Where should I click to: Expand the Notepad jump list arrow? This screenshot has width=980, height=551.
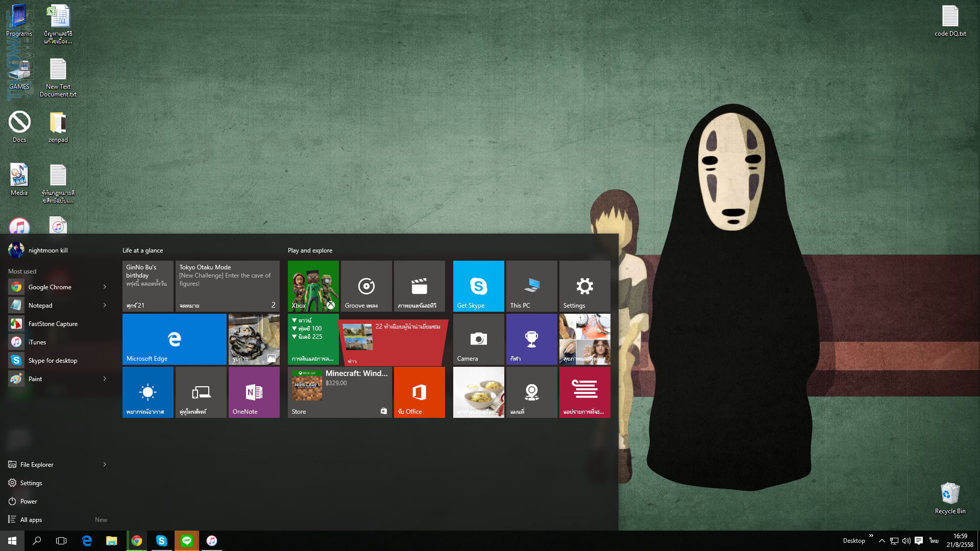tap(105, 305)
